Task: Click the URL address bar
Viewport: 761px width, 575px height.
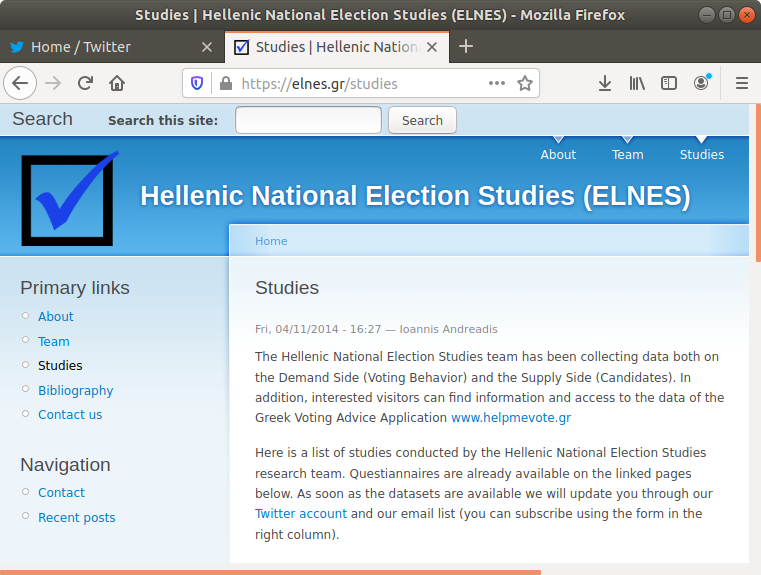Action: pos(361,83)
